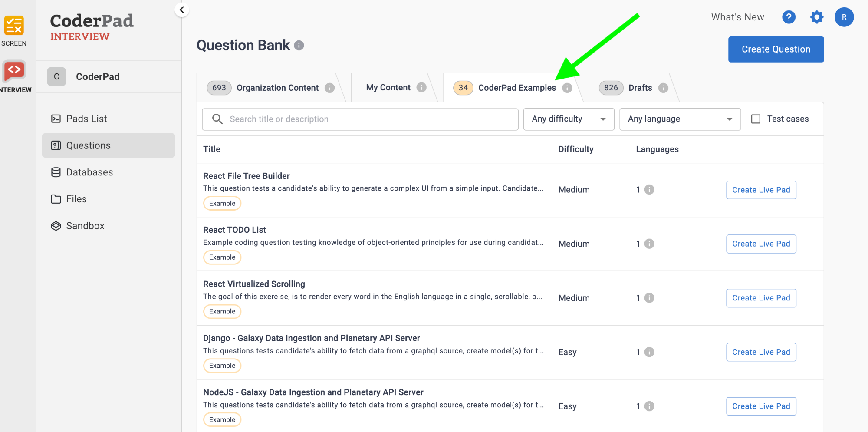868x432 pixels.
Task: Open the What's New link
Action: [737, 17]
